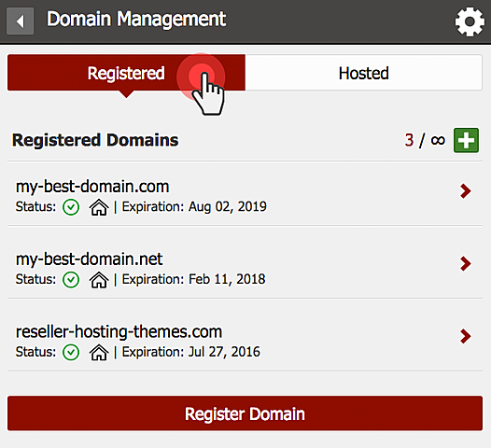Switch to the Hosted tab
Viewport: 491px width, 448px height.
coord(363,73)
